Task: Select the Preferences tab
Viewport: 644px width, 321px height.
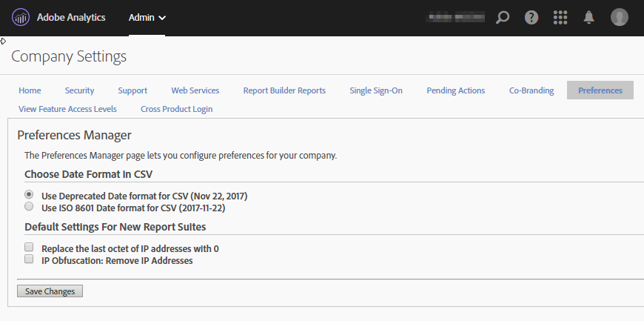Action: (x=600, y=90)
